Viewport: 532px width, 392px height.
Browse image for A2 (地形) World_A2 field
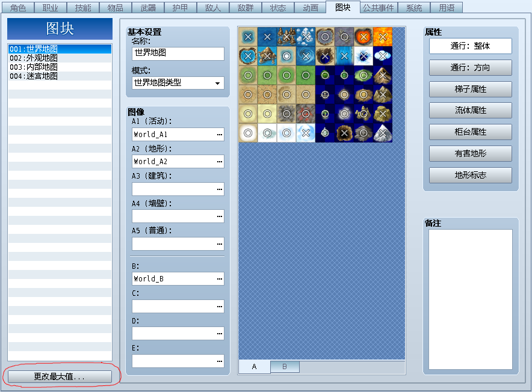[x=220, y=162]
